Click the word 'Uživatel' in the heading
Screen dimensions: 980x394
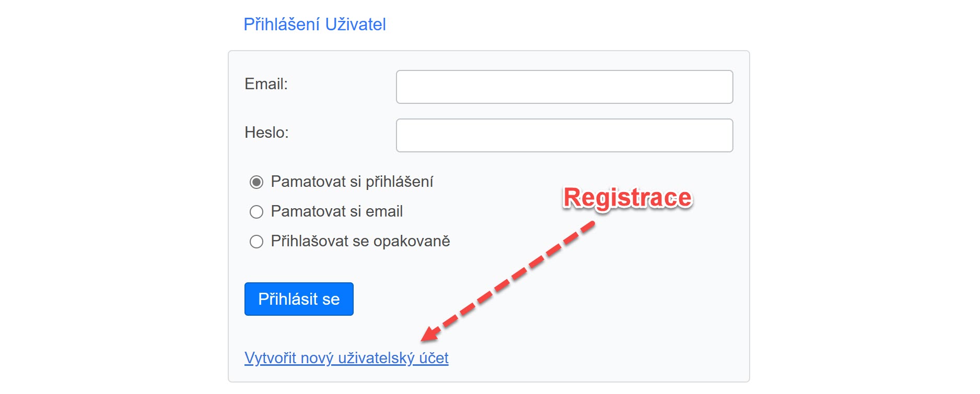tap(355, 25)
